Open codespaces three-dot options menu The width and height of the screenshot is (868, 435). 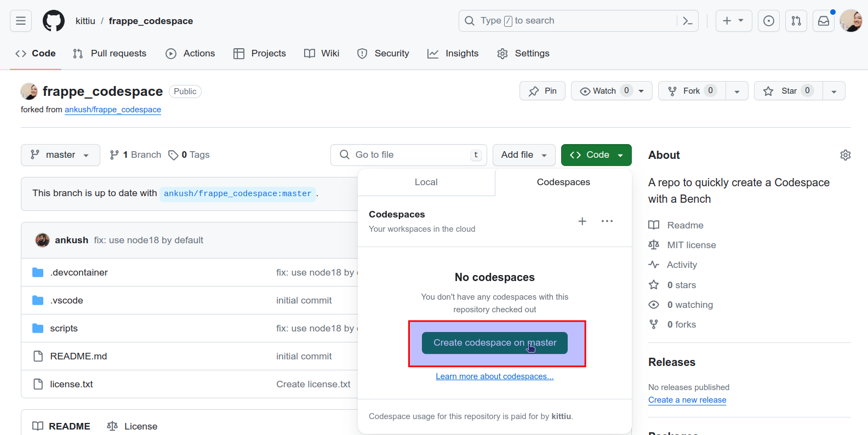click(x=607, y=221)
